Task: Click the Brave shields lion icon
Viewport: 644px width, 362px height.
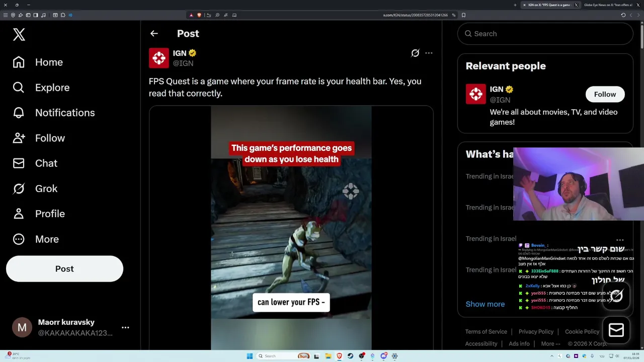Action: [x=199, y=15]
